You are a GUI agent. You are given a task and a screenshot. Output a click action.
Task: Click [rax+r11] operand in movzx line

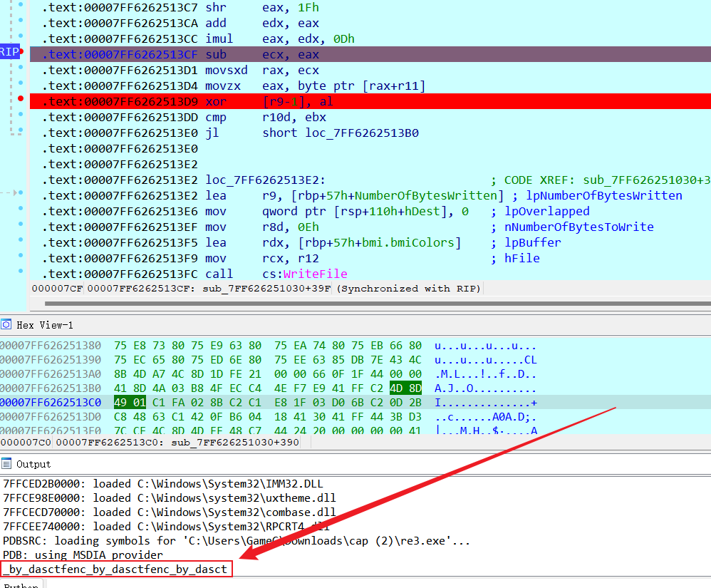click(x=393, y=86)
